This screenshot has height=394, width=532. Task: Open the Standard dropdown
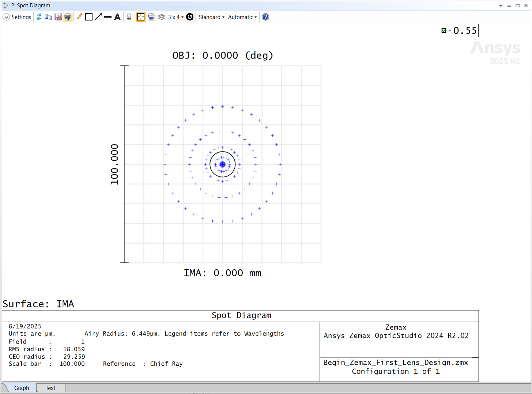(211, 17)
